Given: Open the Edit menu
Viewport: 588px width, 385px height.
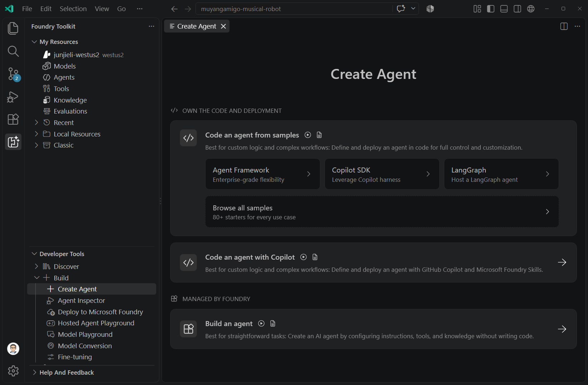Looking at the screenshot, I should (46, 9).
